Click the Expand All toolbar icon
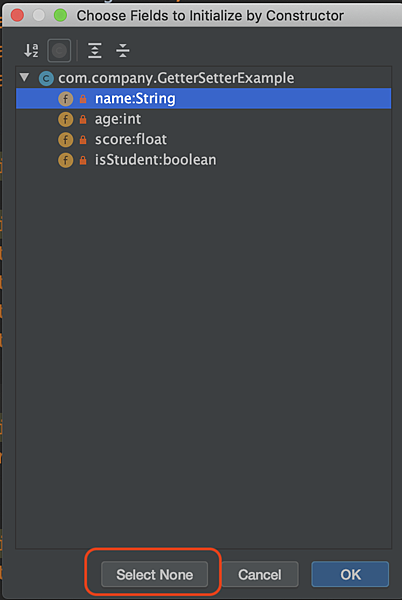 pyautogui.click(x=94, y=51)
